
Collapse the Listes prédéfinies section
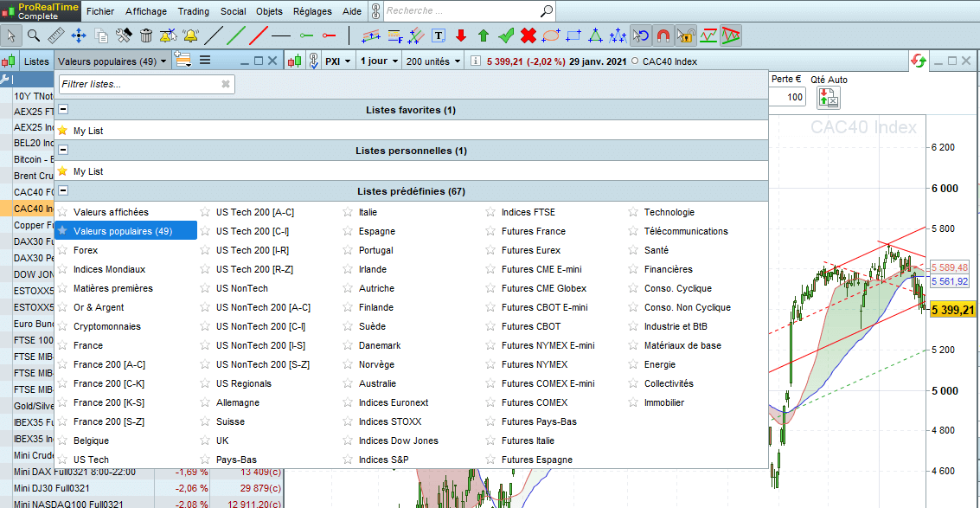[64, 190]
